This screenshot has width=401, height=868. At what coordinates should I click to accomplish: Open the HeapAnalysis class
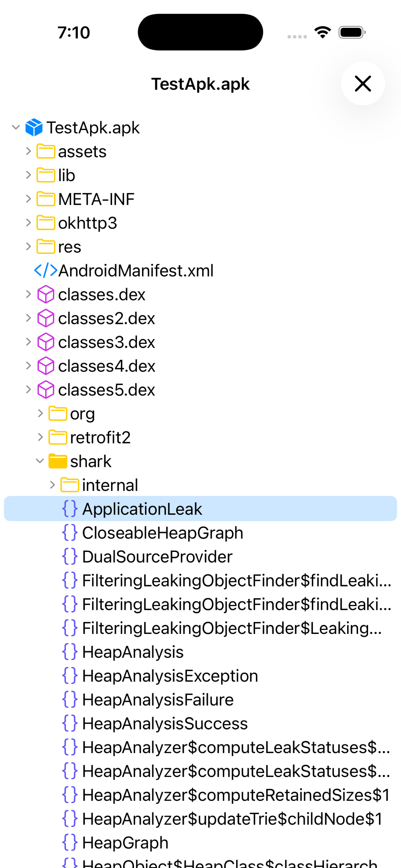[x=133, y=652]
